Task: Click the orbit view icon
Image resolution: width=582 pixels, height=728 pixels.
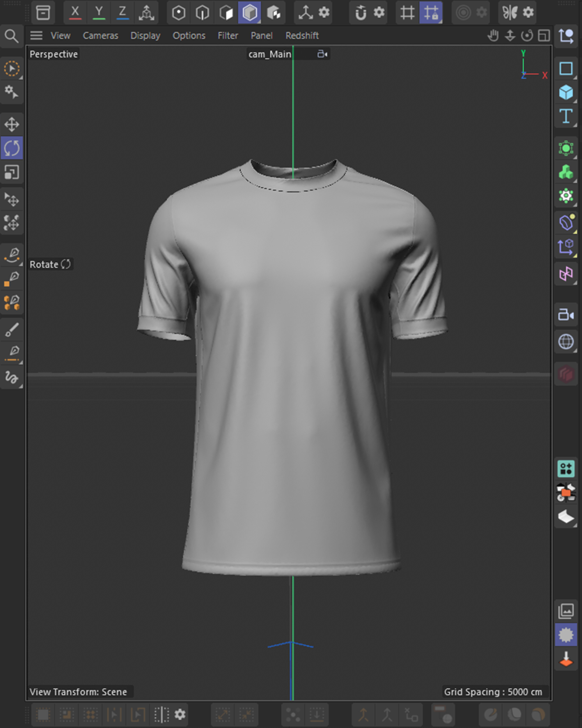Action: [527, 35]
